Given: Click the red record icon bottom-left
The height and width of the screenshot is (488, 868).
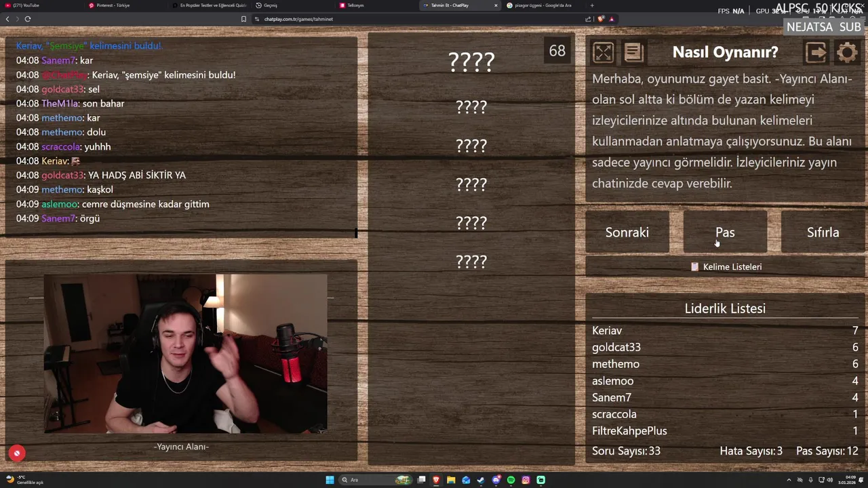Looking at the screenshot, I should (x=17, y=453).
